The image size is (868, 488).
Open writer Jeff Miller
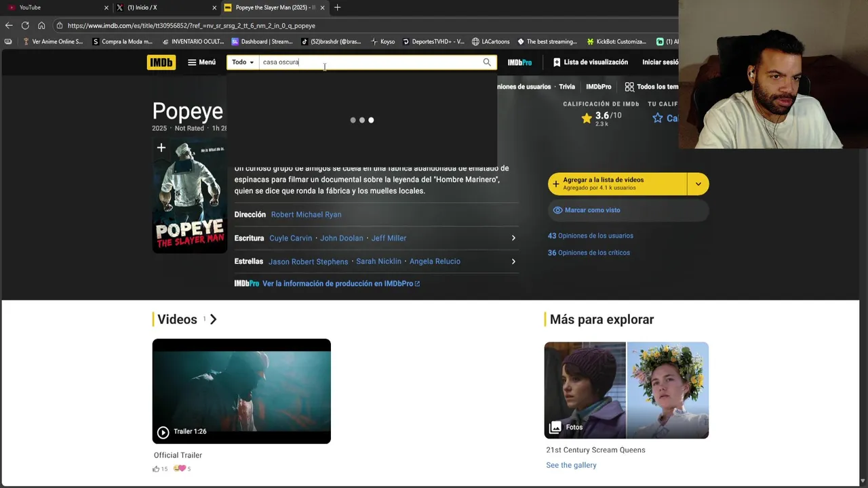click(389, 239)
